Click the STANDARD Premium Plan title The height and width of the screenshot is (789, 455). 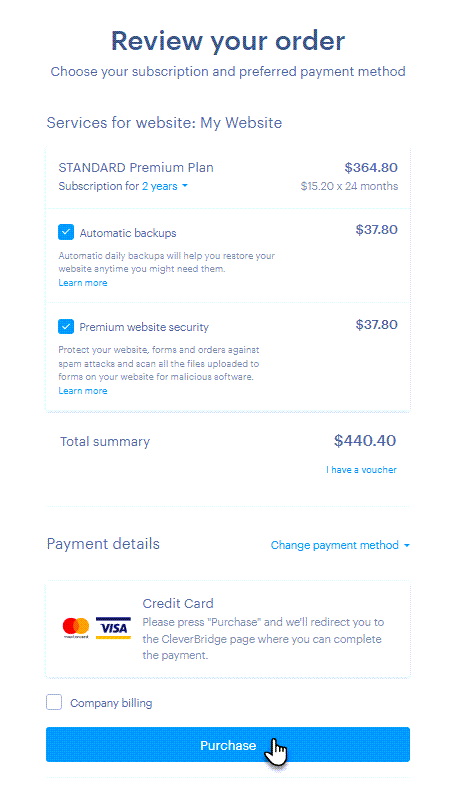click(136, 168)
